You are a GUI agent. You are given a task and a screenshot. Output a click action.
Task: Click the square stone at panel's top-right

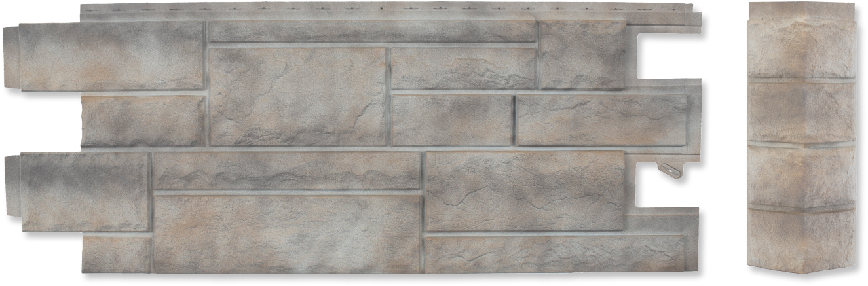click(x=582, y=54)
